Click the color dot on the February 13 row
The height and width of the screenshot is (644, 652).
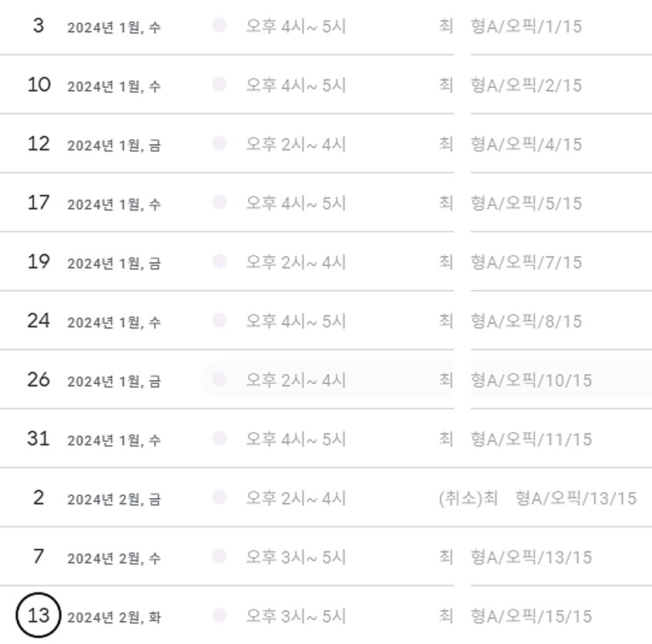219,615
